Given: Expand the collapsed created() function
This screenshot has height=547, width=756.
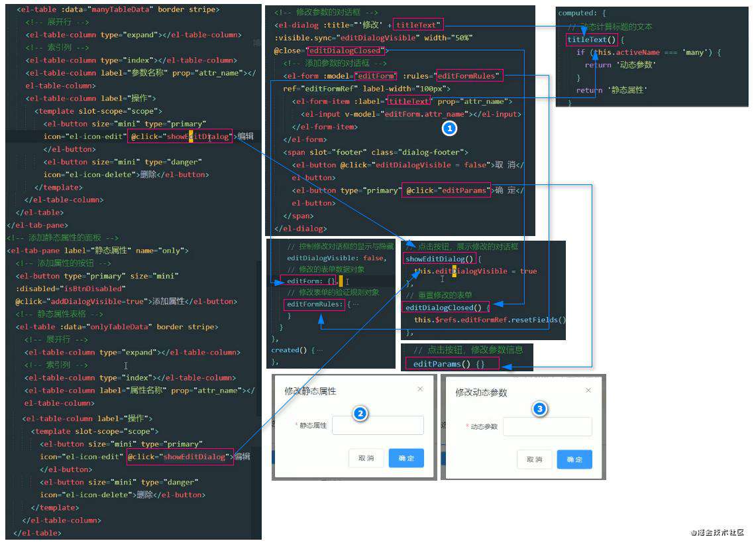Looking at the screenshot, I should (x=320, y=350).
